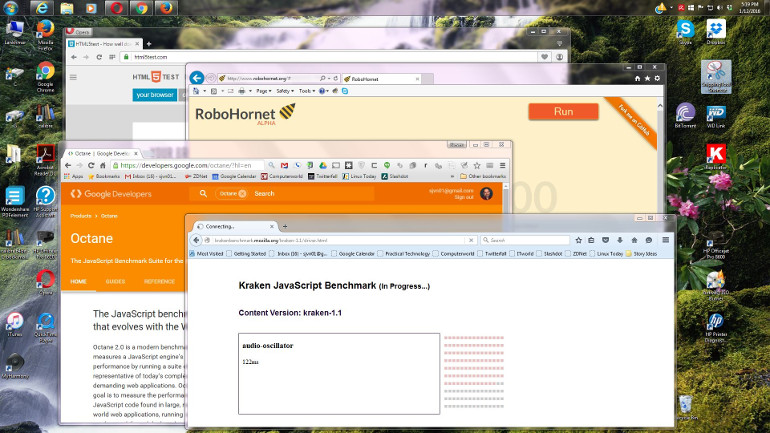
Task: Select the HTML5test tab in Opera
Action: coord(104,44)
